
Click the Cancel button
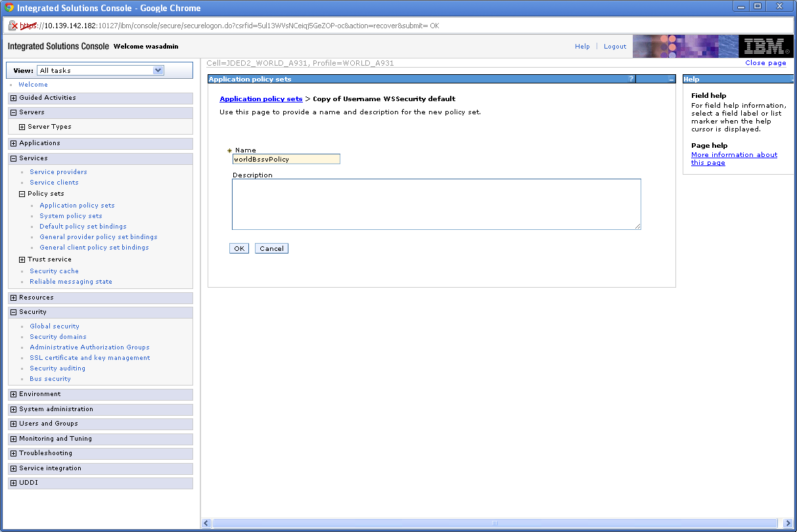(x=271, y=248)
